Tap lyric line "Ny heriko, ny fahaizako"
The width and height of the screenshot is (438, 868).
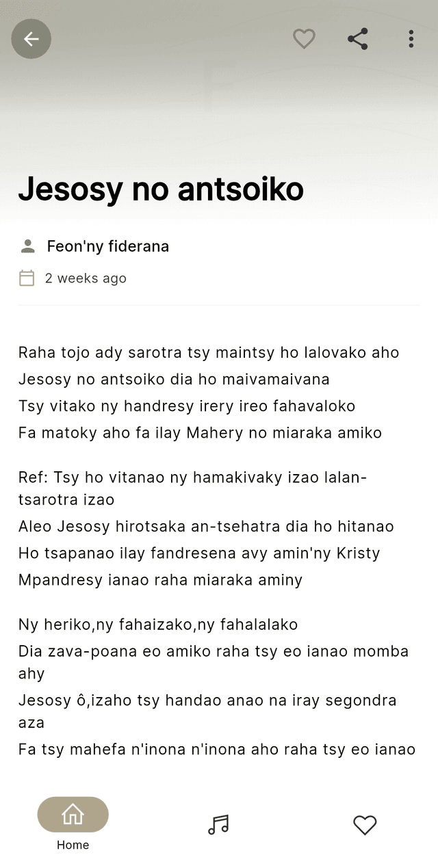pos(158,624)
